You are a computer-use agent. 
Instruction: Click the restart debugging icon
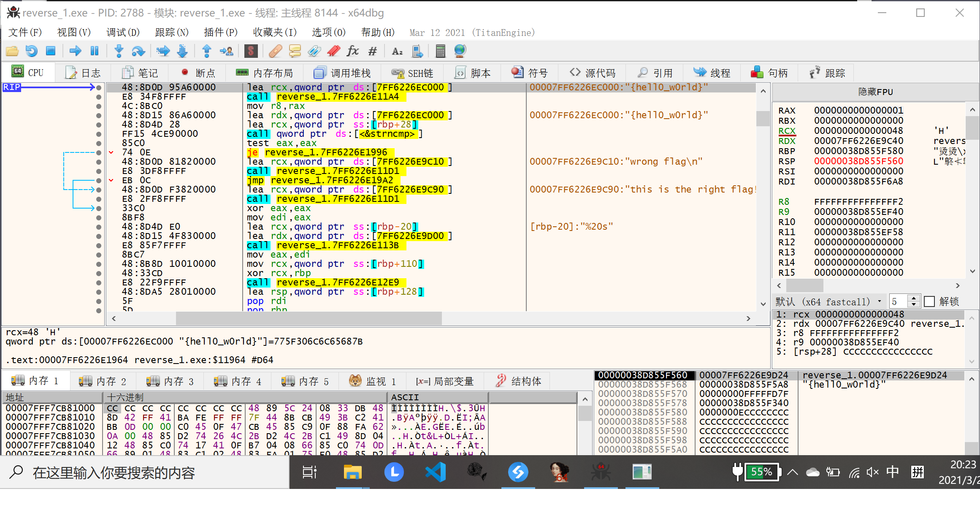tap(32, 52)
